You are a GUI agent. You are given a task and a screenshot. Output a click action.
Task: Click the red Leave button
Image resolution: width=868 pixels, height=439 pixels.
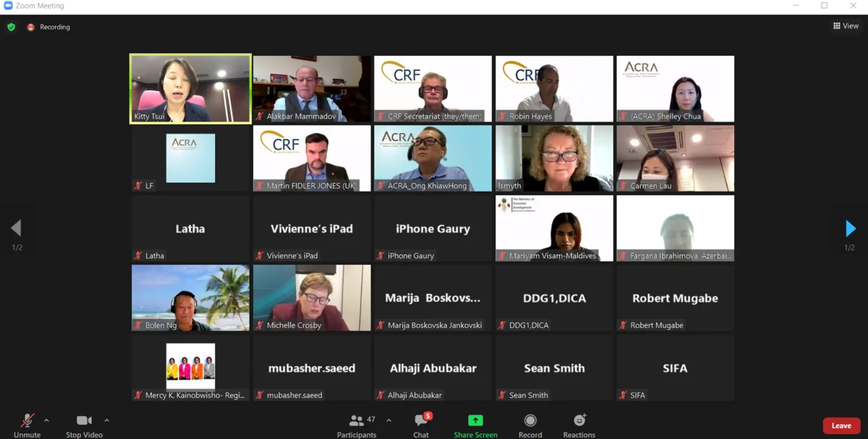841,425
